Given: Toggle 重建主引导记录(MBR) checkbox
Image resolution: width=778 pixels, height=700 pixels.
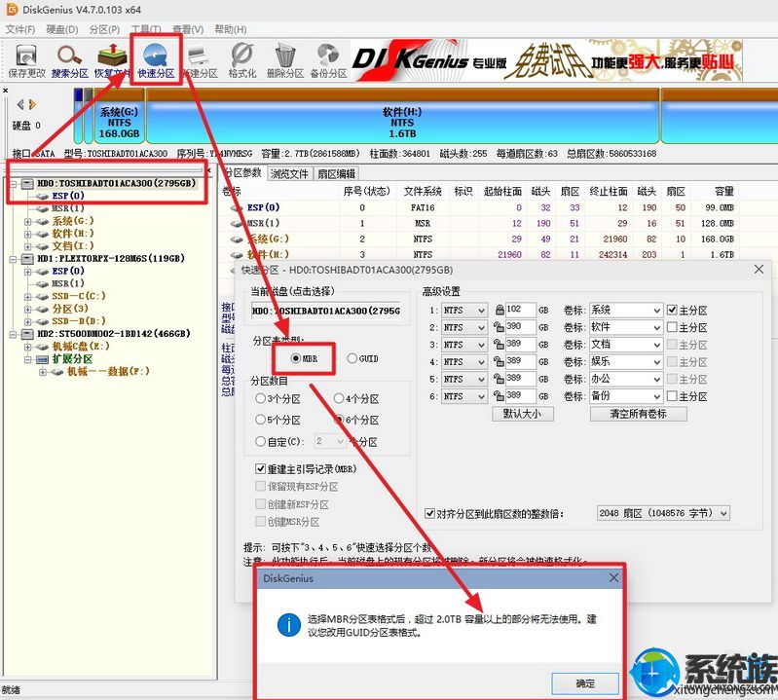Looking at the screenshot, I should (x=260, y=469).
